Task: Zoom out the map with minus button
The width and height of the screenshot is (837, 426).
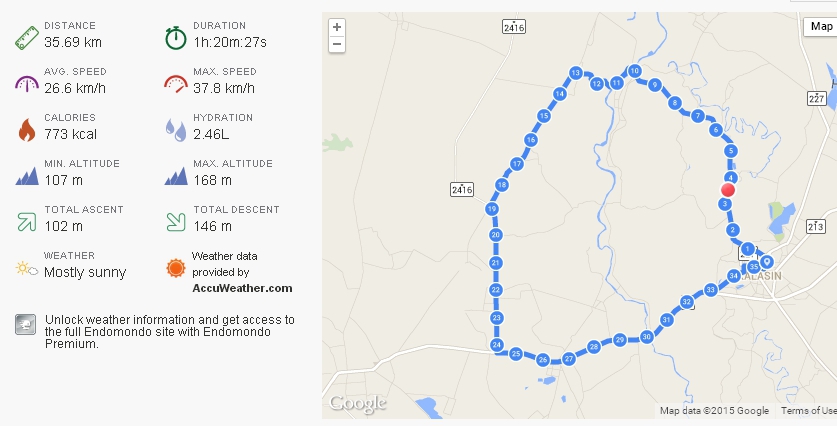Action: pos(337,44)
